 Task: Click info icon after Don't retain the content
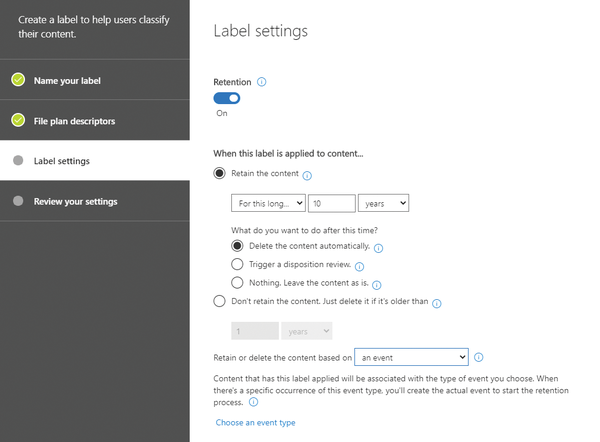click(x=437, y=303)
